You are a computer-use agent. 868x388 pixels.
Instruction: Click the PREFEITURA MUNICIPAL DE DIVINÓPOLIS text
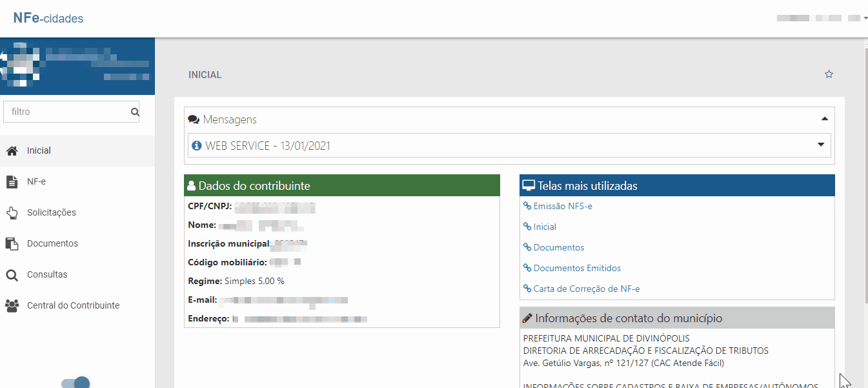[606, 339]
